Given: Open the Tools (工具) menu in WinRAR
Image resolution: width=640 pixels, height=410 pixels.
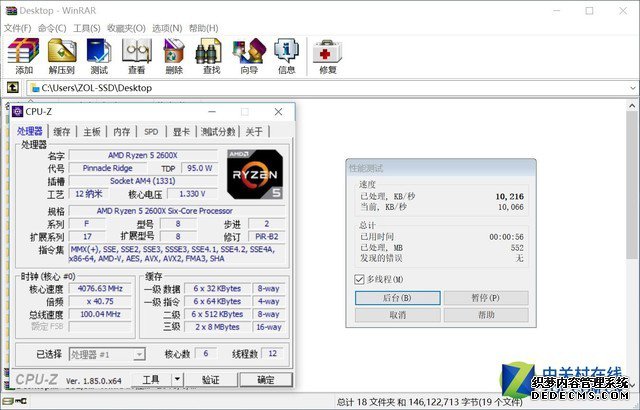Looking at the screenshot, I should point(87,28).
